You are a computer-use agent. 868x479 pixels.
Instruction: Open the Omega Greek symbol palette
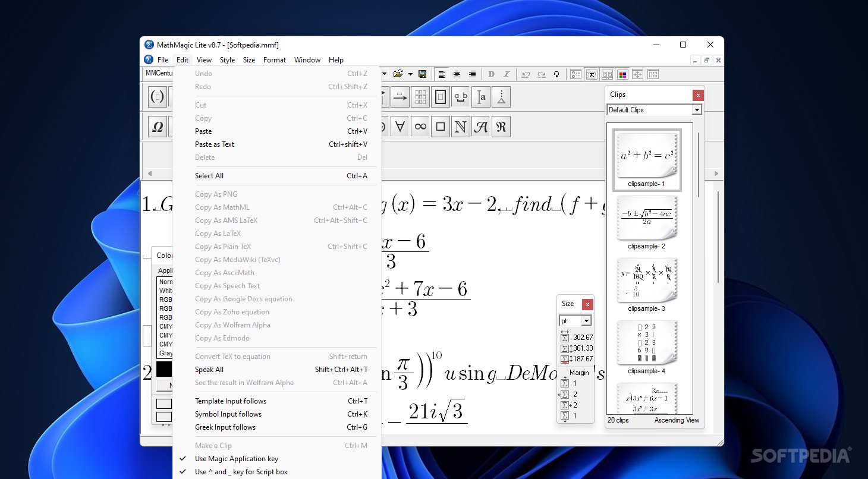pyautogui.click(x=158, y=127)
